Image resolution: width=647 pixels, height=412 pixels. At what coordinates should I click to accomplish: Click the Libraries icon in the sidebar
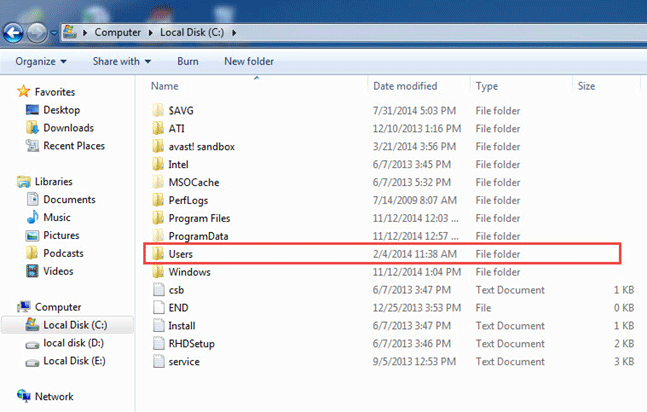24,182
